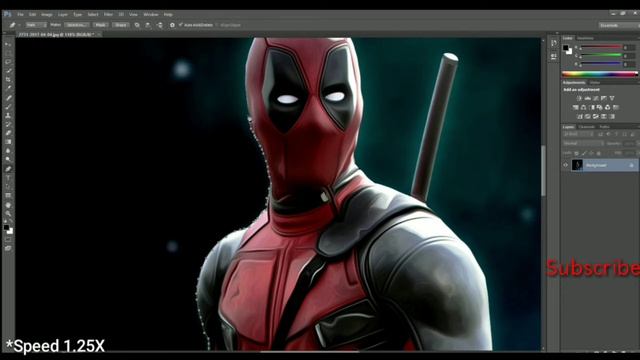Select the Eyedropper tool
Viewport: 640px width, 360px height.
pyautogui.click(x=8, y=89)
